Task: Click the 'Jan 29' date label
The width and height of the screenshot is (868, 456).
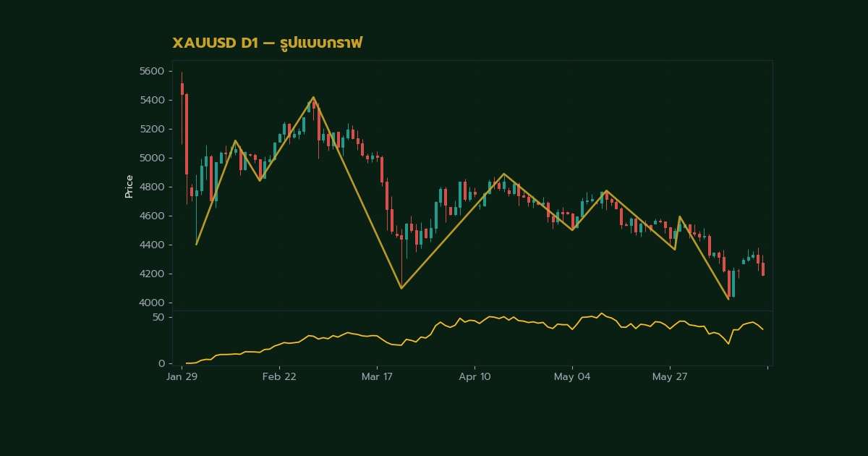Action: click(x=182, y=377)
